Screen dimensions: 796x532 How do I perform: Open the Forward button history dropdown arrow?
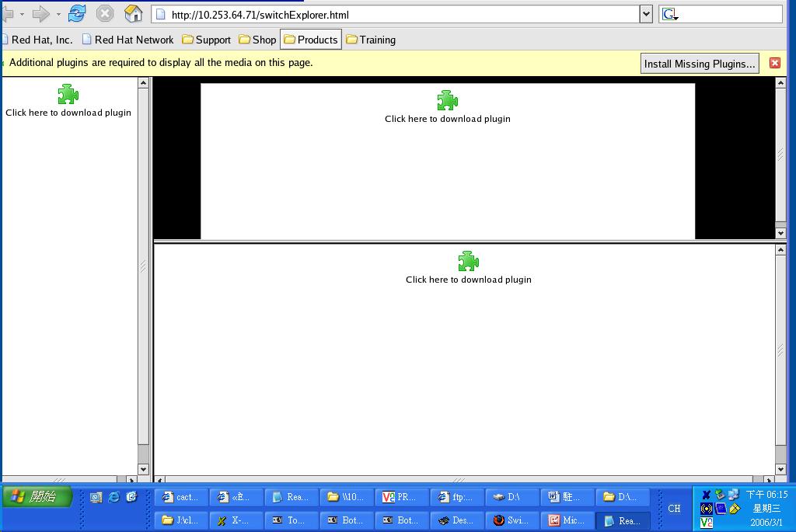[58, 14]
